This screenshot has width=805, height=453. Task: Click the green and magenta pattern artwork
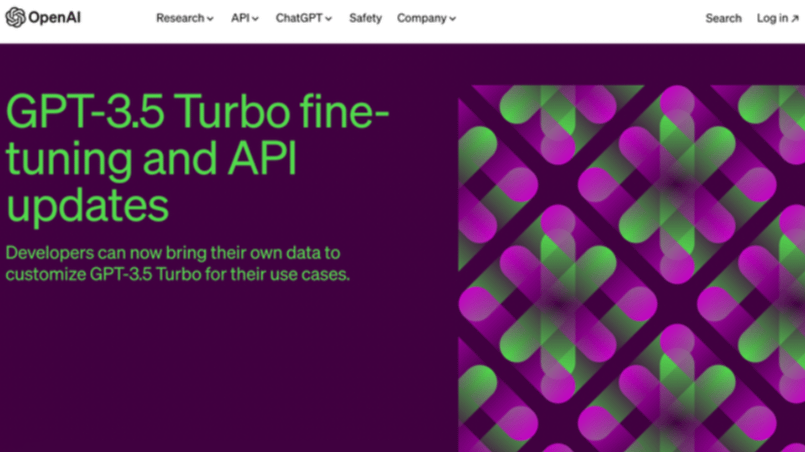click(x=630, y=268)
